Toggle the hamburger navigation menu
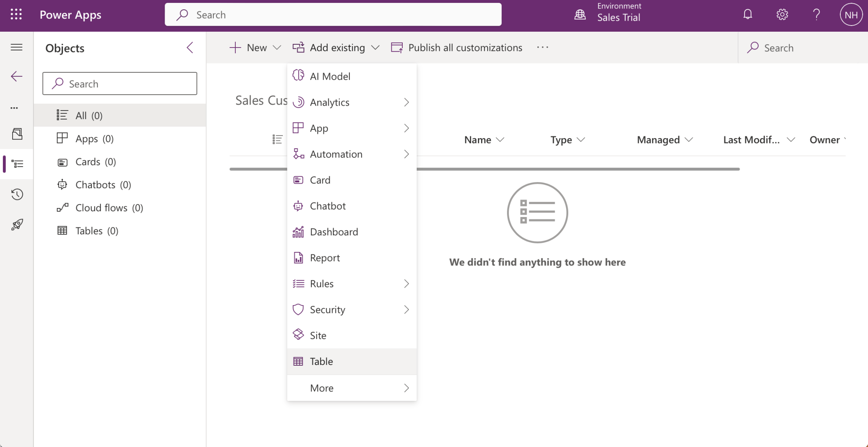The width and height of the screenshot is (868, 447). 17,48
